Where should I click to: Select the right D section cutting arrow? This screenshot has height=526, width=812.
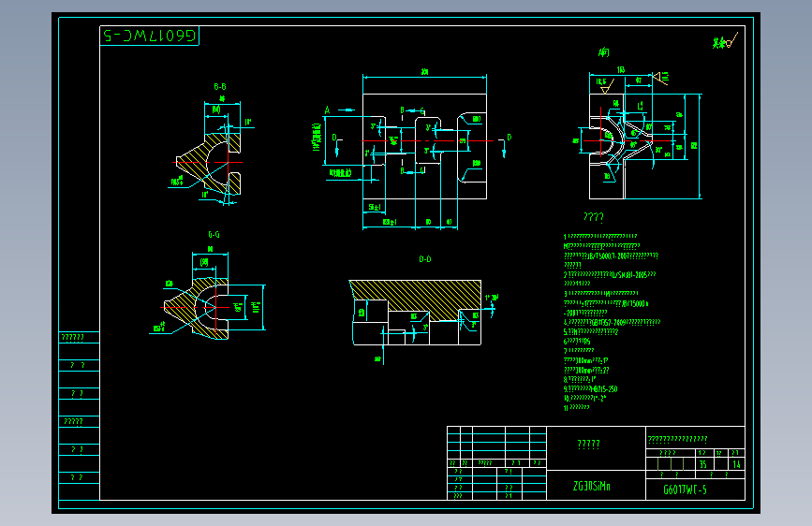(x=505, y=145)
